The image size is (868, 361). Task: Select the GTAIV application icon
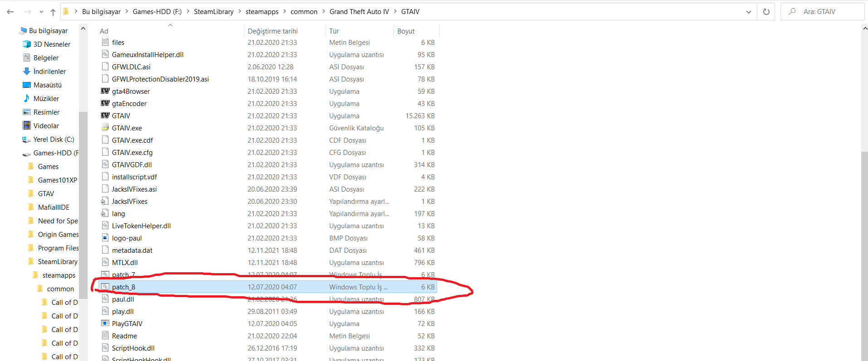105,116
